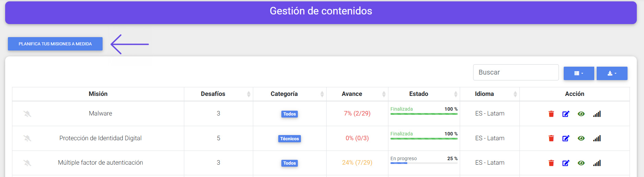Delete the Malware mission with trash icon
644x177 pixels.
[551, 114]
